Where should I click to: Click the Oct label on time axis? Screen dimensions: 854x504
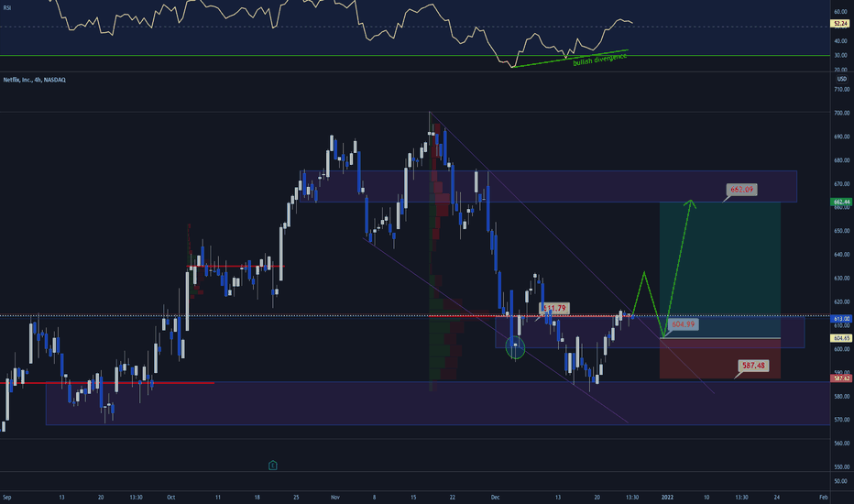171,498
